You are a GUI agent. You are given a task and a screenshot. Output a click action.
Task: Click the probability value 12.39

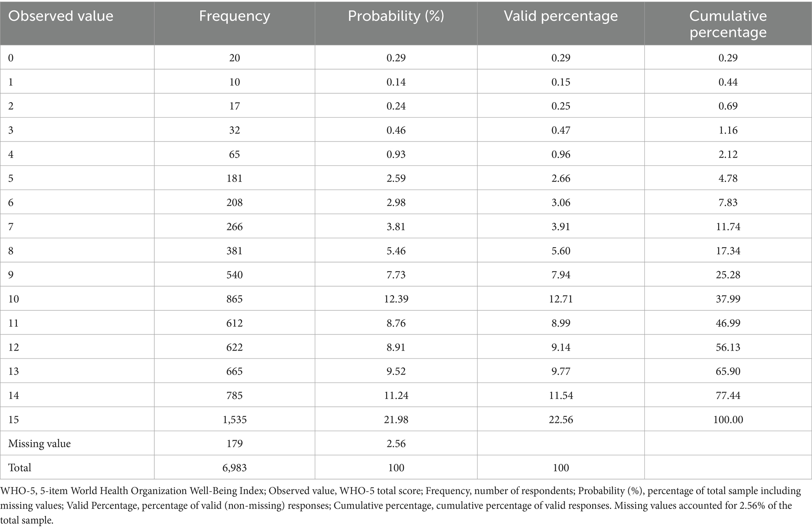point(396,299)
